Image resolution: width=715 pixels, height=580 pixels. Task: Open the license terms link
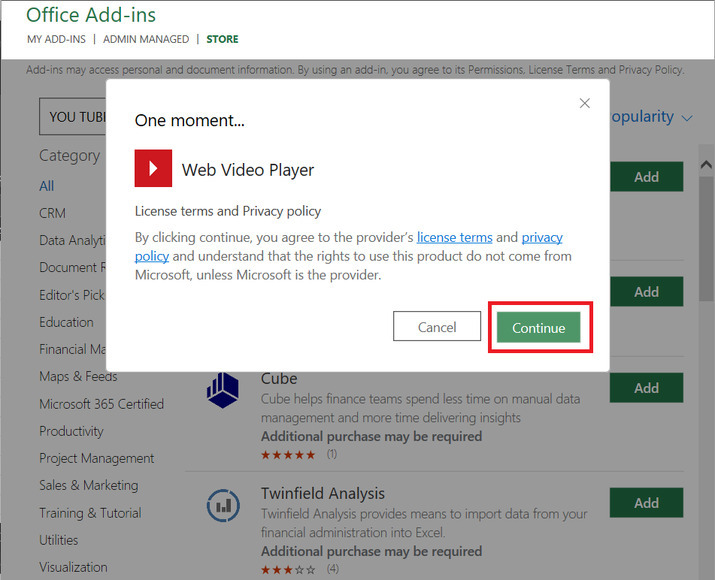point(454,237)
